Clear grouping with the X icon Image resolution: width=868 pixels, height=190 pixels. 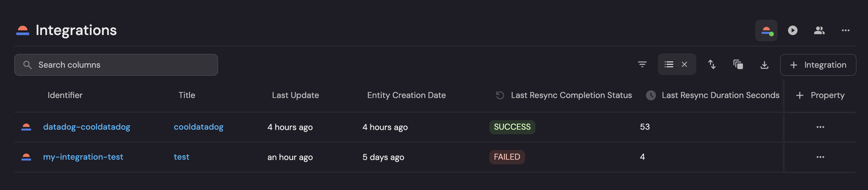[684, 64]
